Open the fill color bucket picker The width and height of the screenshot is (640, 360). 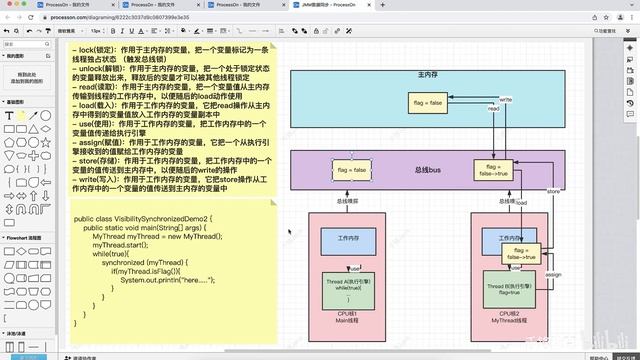(184, 31)
